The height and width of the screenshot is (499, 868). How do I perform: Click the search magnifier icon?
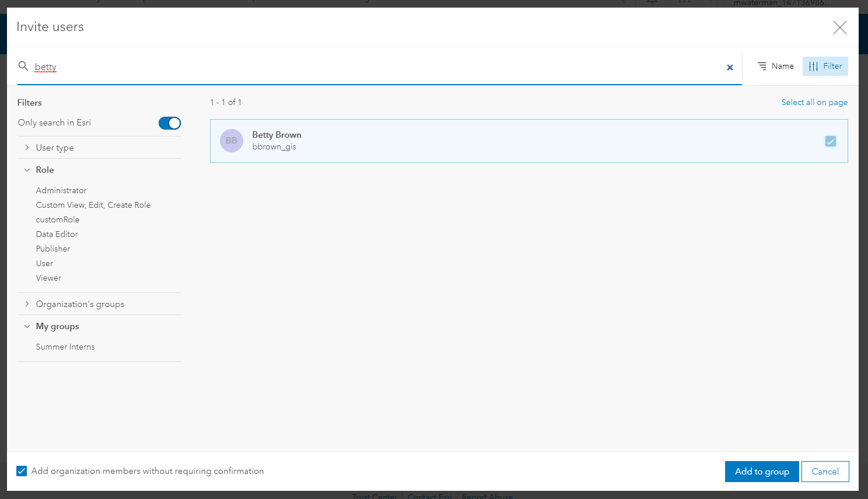point(23,66)
